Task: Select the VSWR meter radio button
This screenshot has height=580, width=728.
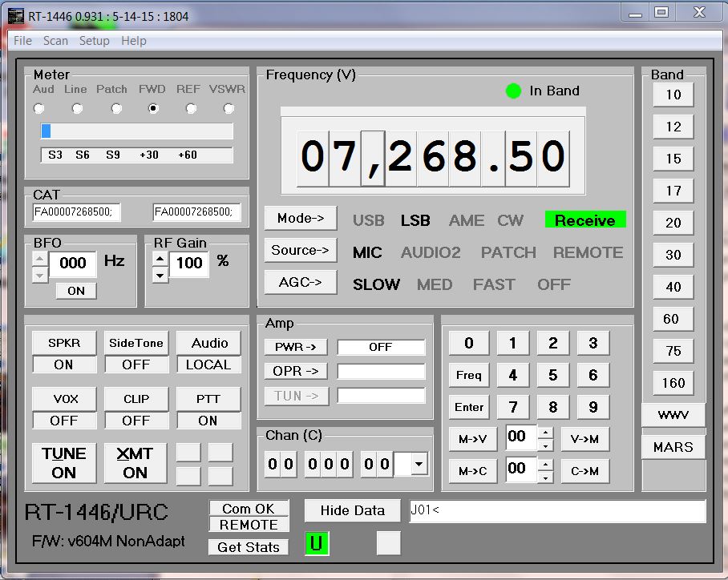Action: pyautogui.click(x=229, y=108)
